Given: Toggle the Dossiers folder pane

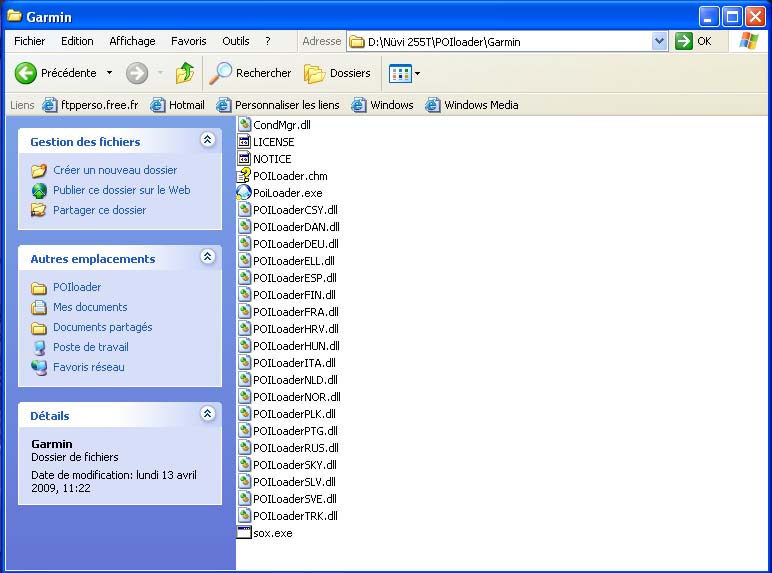Looking at the screenshot, I should pos(337,73).
